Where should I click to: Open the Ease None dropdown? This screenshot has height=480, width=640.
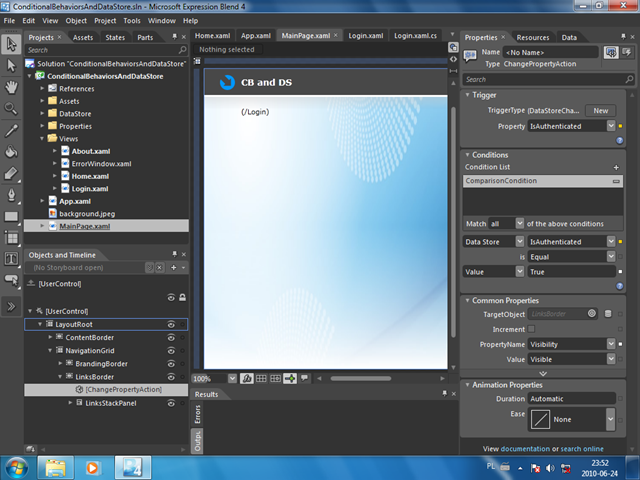click(x=610, y=419)
